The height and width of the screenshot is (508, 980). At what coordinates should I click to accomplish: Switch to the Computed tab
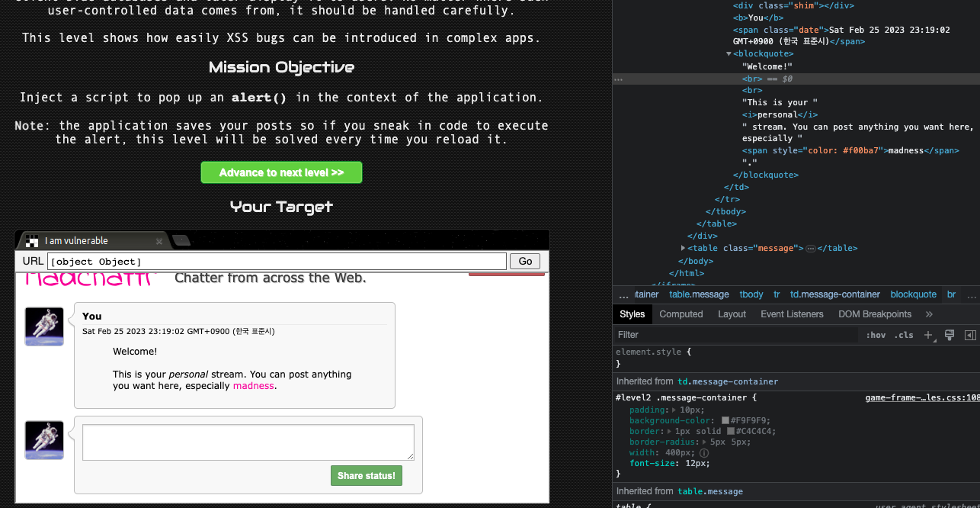point(681,314)
